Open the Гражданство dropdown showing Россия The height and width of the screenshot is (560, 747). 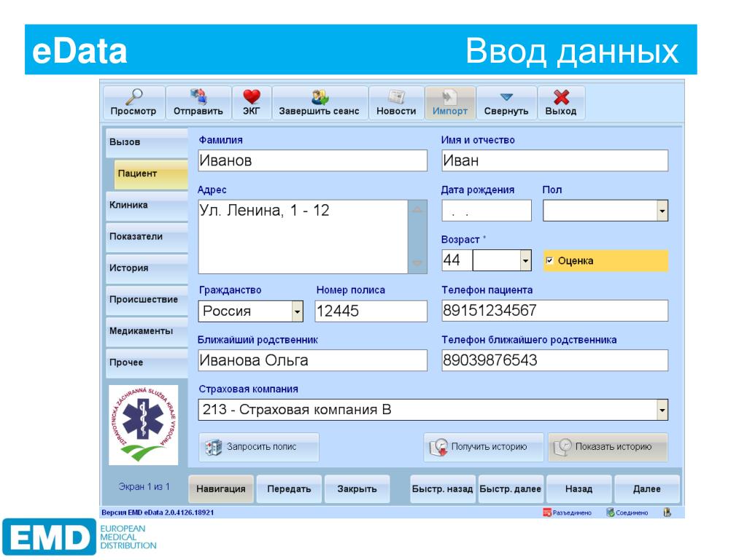298,311
